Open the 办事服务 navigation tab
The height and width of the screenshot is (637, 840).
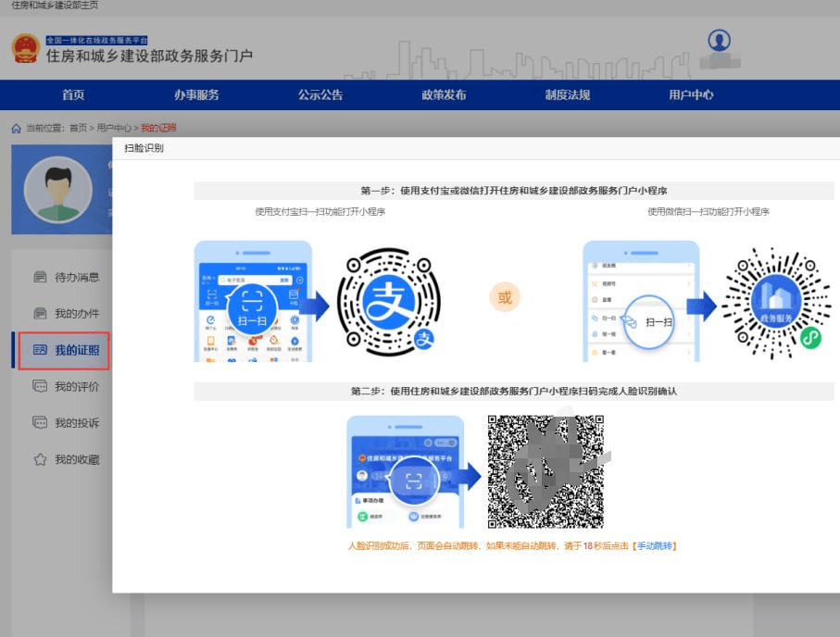[196, 94]
